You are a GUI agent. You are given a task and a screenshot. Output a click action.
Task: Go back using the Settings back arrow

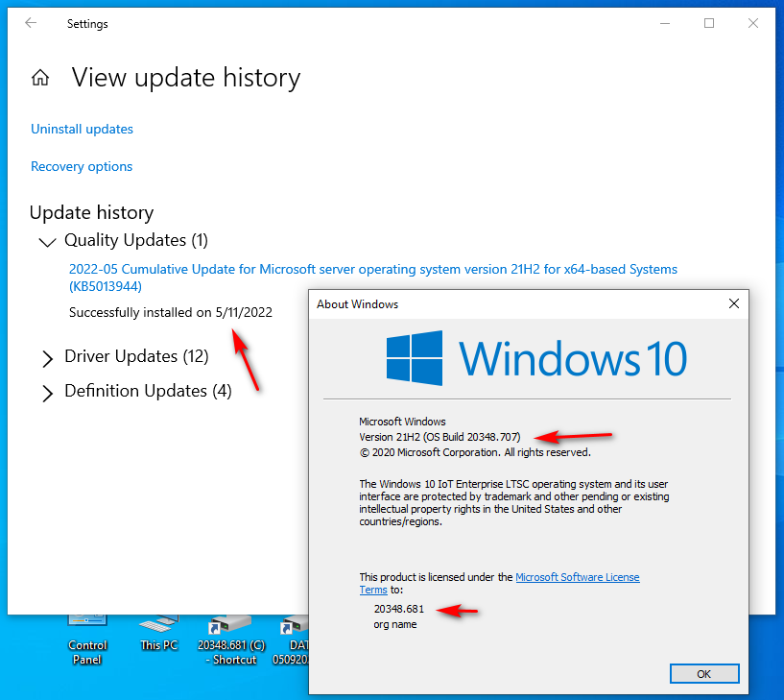(31, 23)
